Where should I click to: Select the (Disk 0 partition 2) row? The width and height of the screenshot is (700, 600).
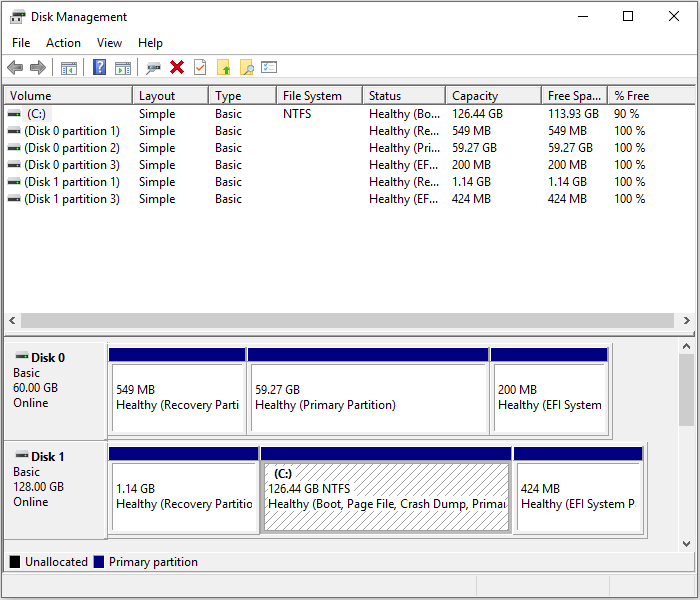pyautogui.click(x=349, y=148)
